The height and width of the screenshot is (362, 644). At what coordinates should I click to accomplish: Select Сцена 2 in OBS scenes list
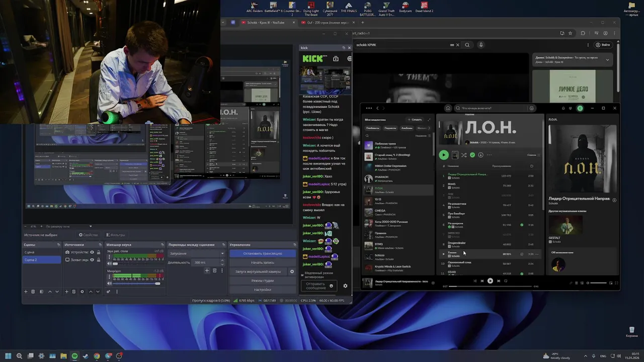42,259
